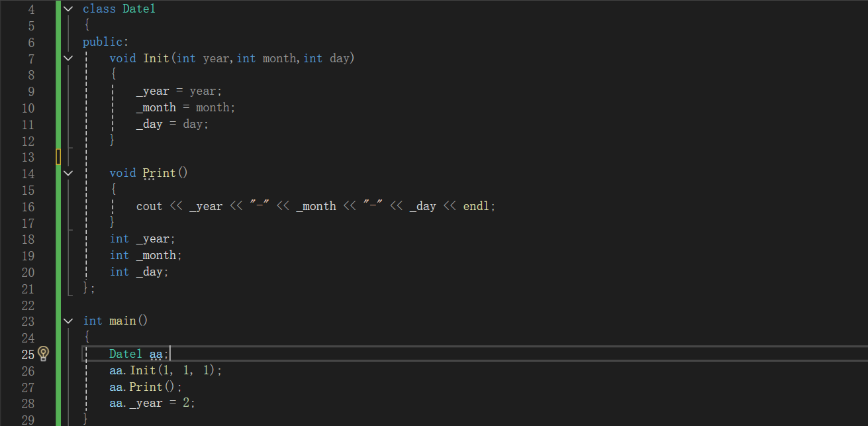The height and width of the screenshot is (426, 868).
Task: Click line number 4 in gutter
Action: tap(31, 9)
